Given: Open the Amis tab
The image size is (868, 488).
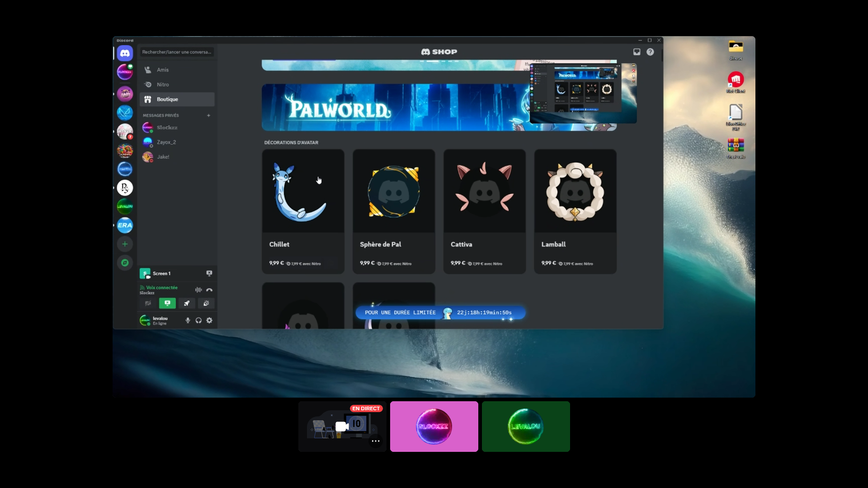Looking at the screenshot, I should (x=177, y=70).
